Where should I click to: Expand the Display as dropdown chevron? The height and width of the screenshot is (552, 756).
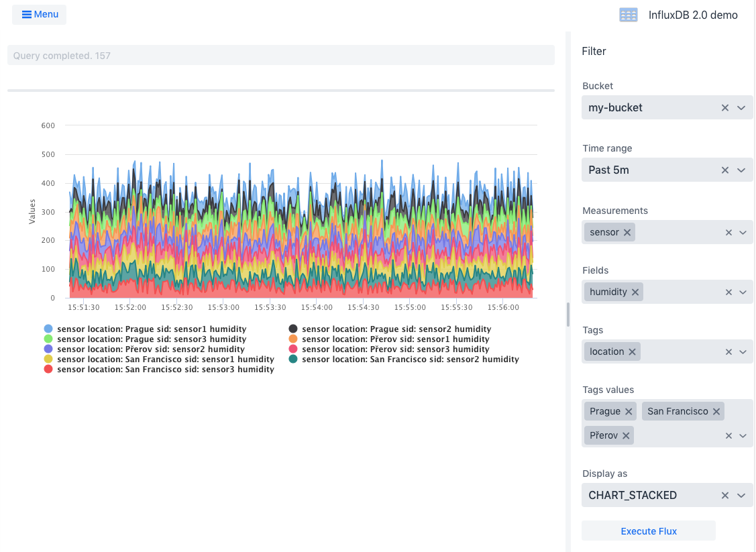click(x=741, y=495)
